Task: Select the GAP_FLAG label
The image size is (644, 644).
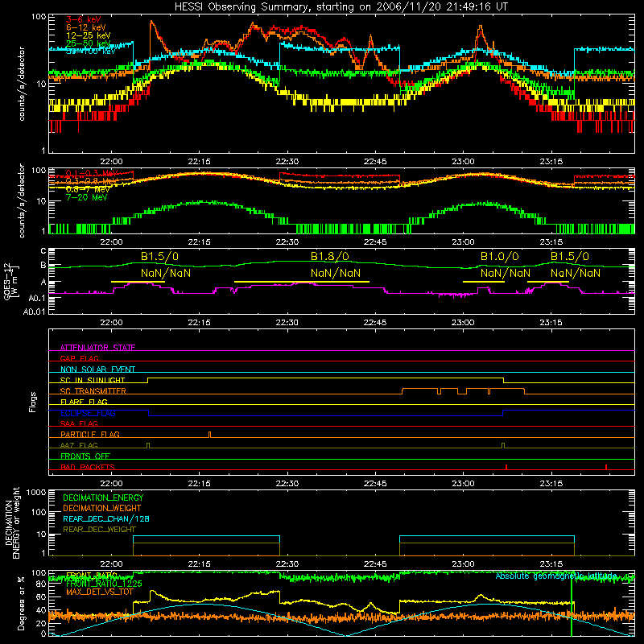Action: click(79, 358)
